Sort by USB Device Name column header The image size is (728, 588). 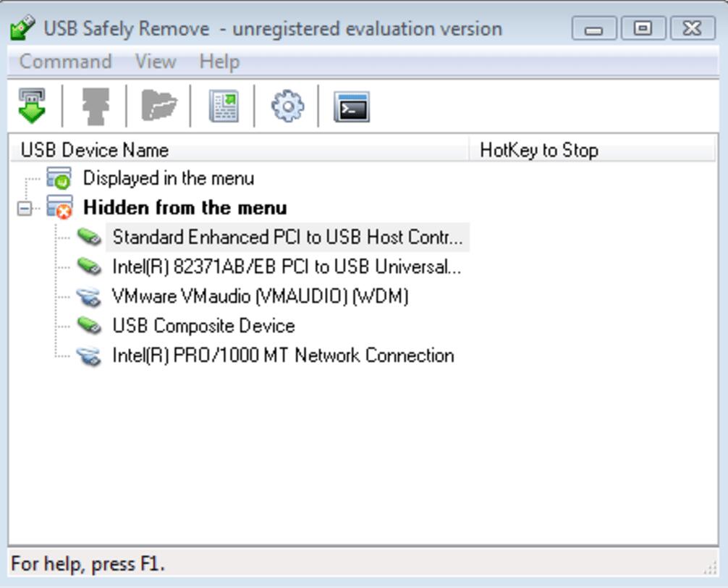(x=94, y=150)
